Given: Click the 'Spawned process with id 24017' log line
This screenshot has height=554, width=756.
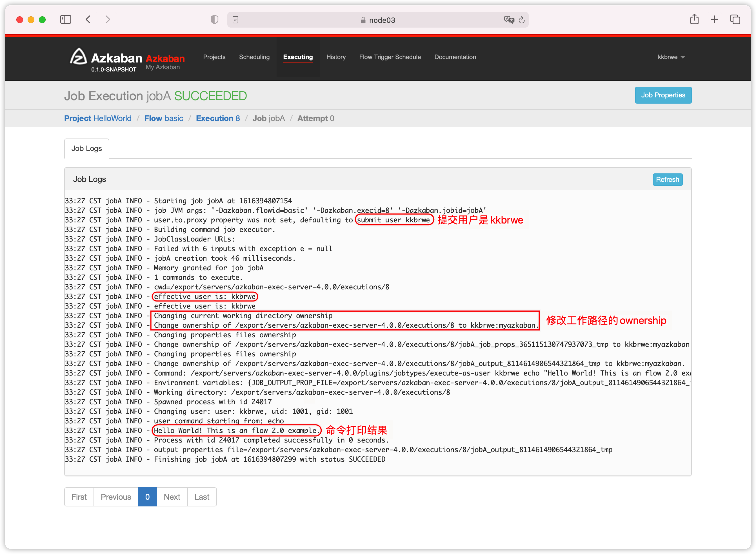Looking at the screenshot, I should click(x=213, y=402).
